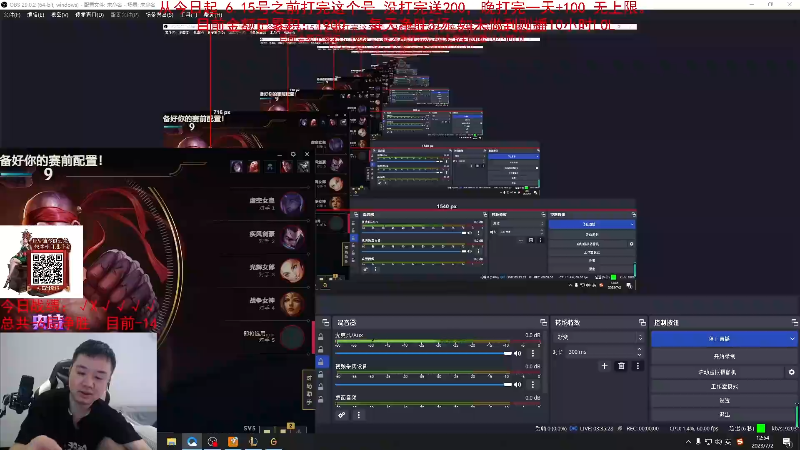Open virtual camera settings gear icon

[791, 372]
